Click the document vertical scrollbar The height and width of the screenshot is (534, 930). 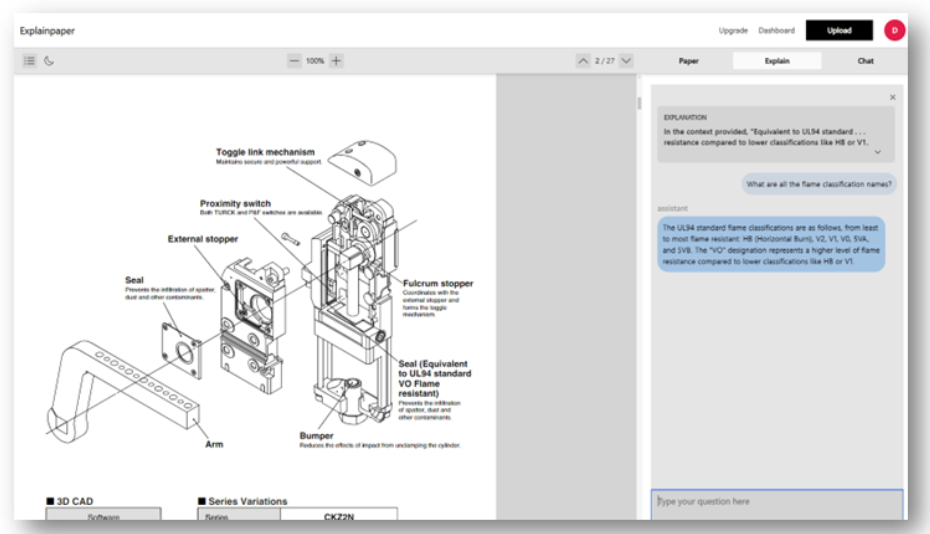pyautogui.click(x=640, y=104)
